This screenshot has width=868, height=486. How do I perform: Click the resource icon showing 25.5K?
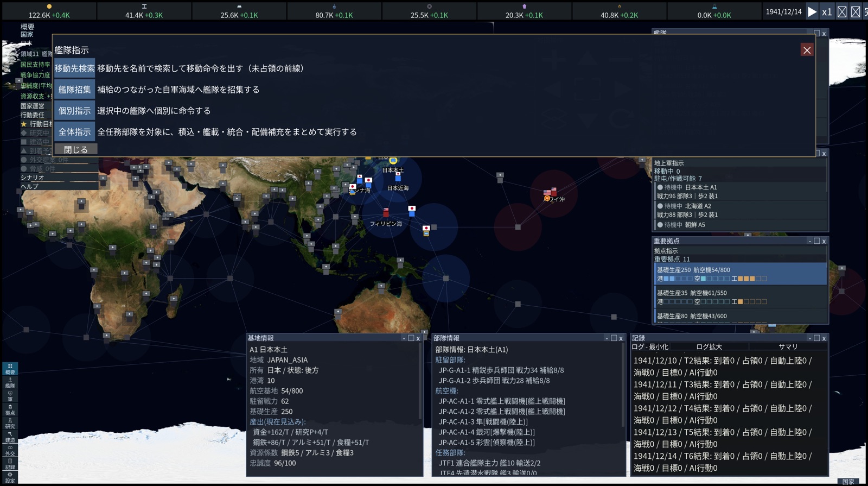tap(429, 7)
